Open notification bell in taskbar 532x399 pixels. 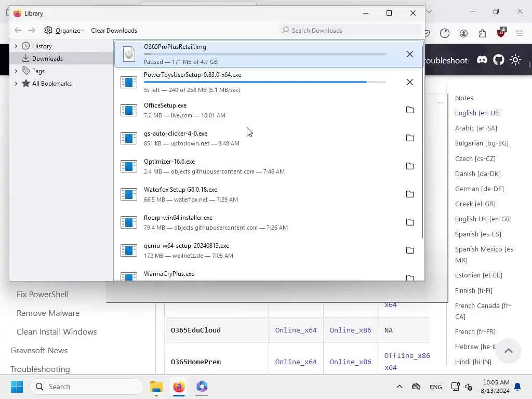point(517,387)
